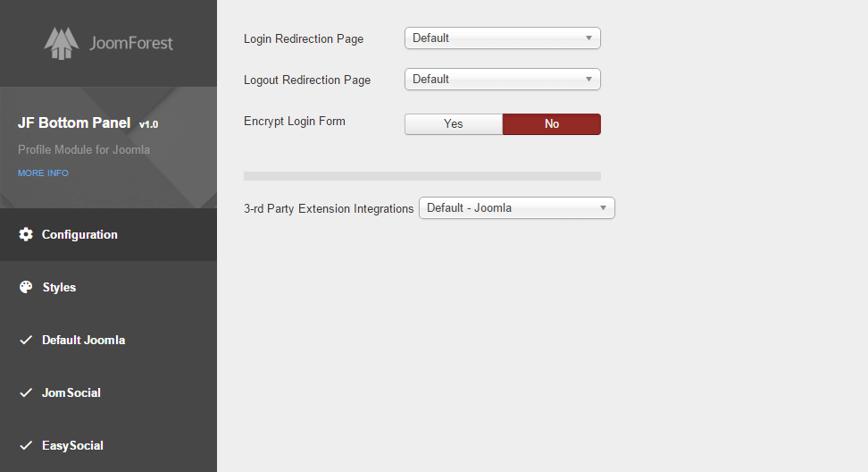Select the JomSocial tab label
This screenshot has width=868, height=472.
click(71, 393)
